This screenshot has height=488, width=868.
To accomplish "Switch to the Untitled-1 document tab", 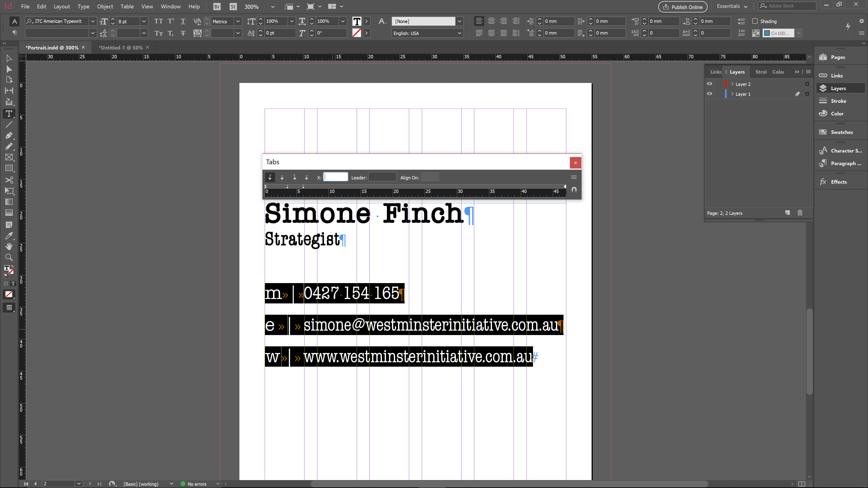I will tap(120, 47).
